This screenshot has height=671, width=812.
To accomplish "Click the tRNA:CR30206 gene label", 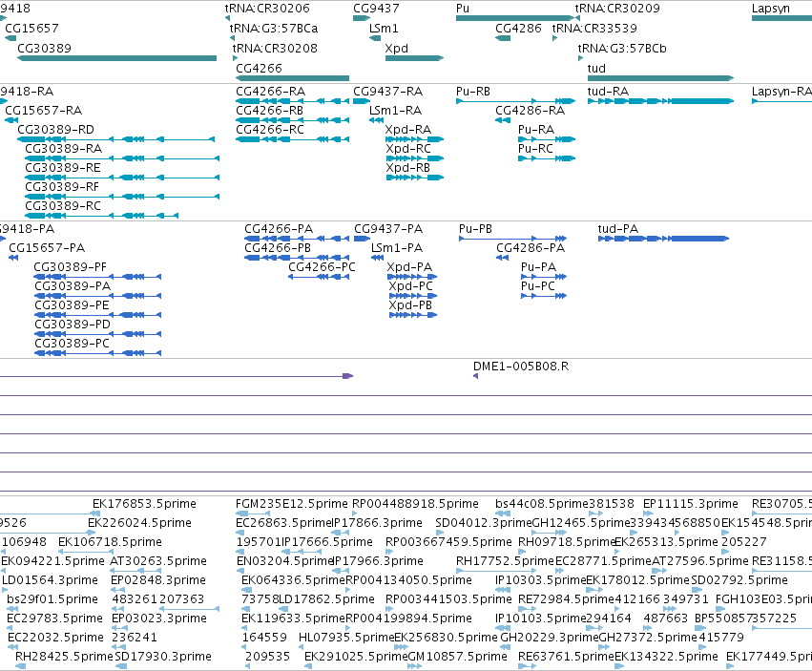I will (267, 9).
